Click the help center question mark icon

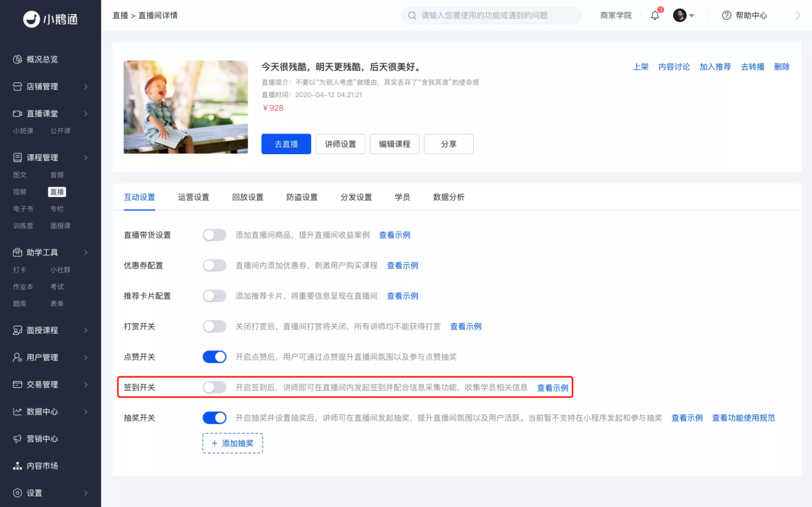[x=726, y=16]
